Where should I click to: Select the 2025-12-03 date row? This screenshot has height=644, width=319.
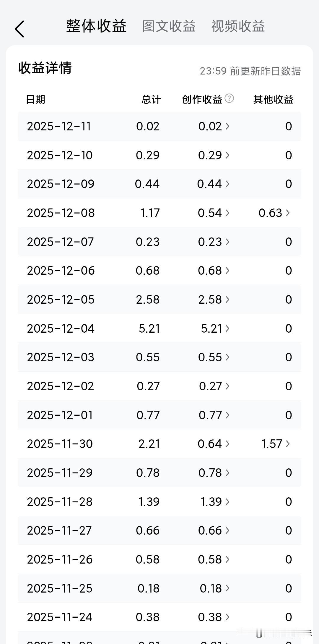point(61,357)
